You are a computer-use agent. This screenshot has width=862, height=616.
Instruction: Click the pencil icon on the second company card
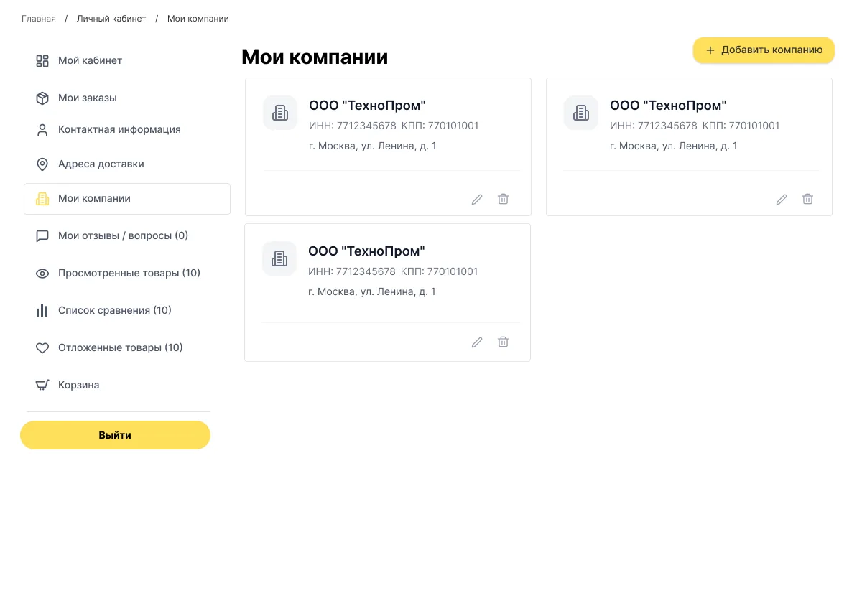coord(782,200)
